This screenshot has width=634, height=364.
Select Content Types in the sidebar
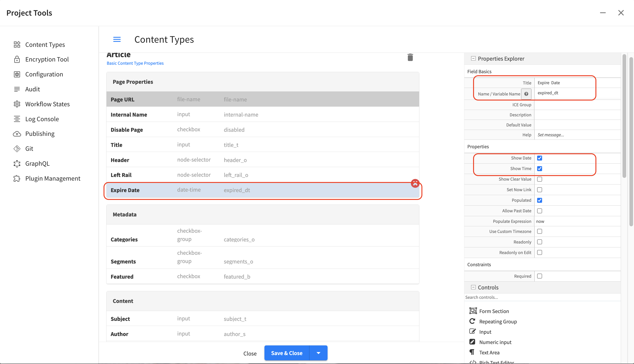coord(45,45)
